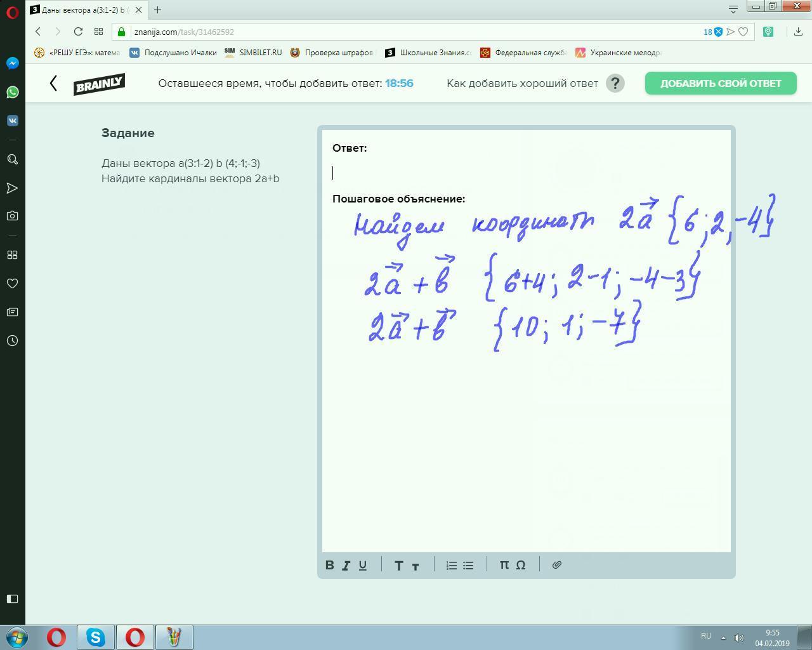Select the 'Даны вектора' browser tab
The image size is (812, 650).
82,10
